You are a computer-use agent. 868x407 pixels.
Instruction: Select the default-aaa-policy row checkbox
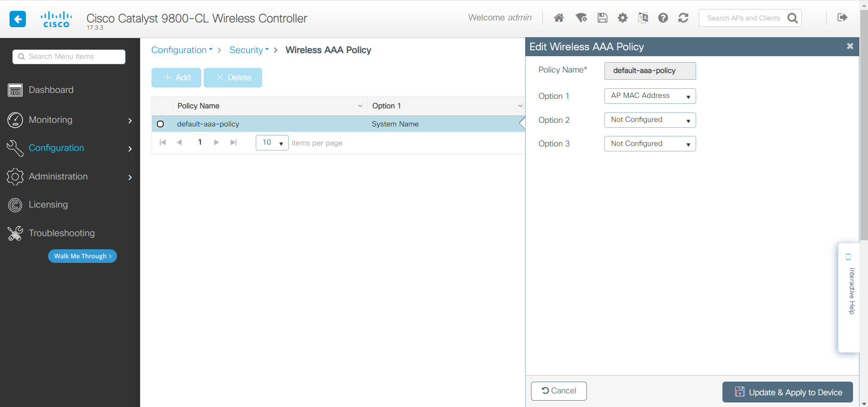[160, 124]
